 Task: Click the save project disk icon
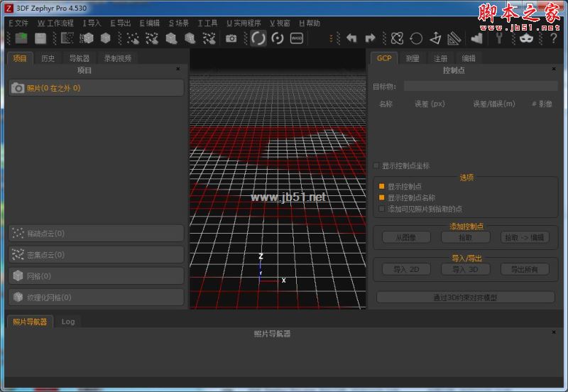pos(40,38)
